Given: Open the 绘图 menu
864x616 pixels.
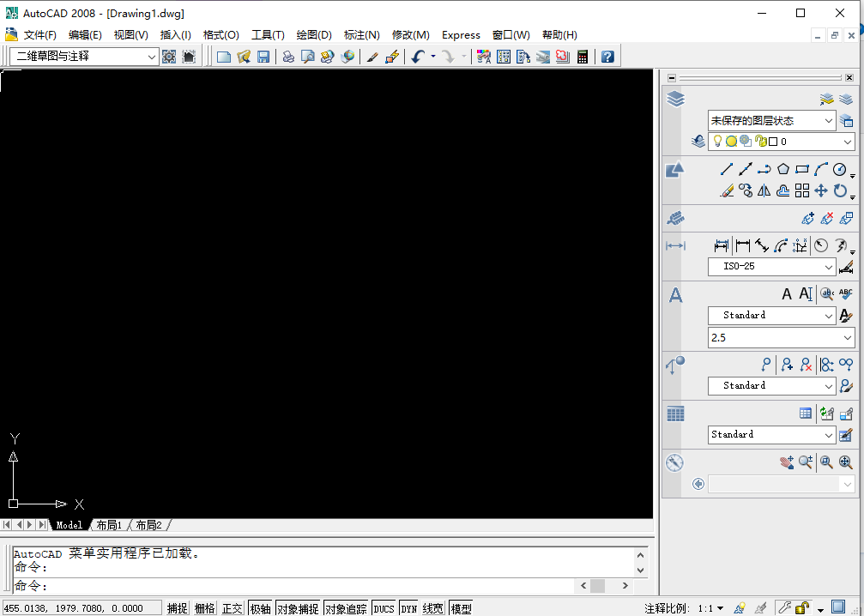Looking at the screenshot, I should point(314,35).
